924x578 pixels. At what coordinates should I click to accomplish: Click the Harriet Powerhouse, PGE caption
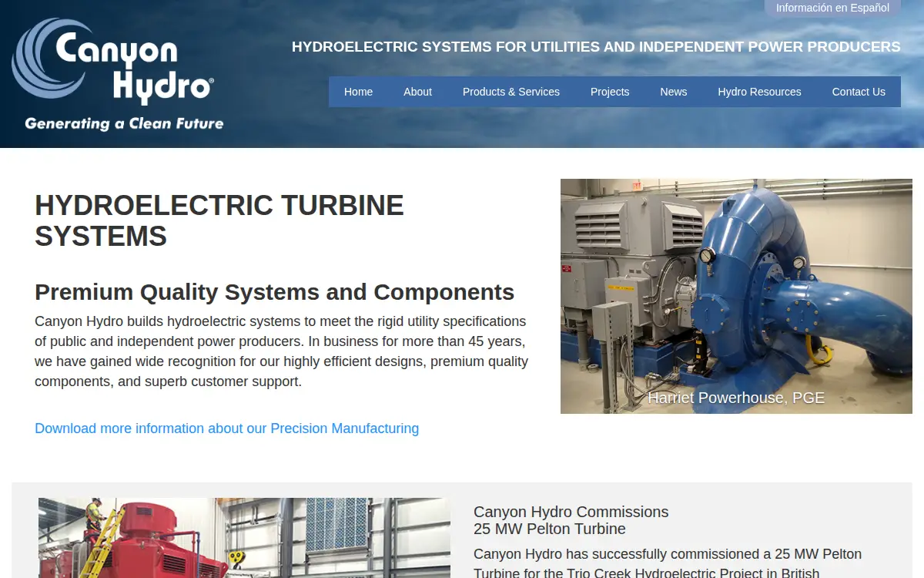736,398
